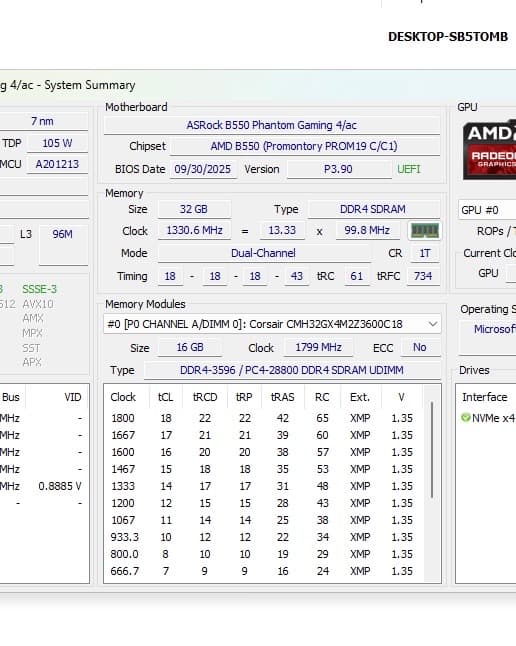Click the memory module icon beside clock

[x=424, y=230]
